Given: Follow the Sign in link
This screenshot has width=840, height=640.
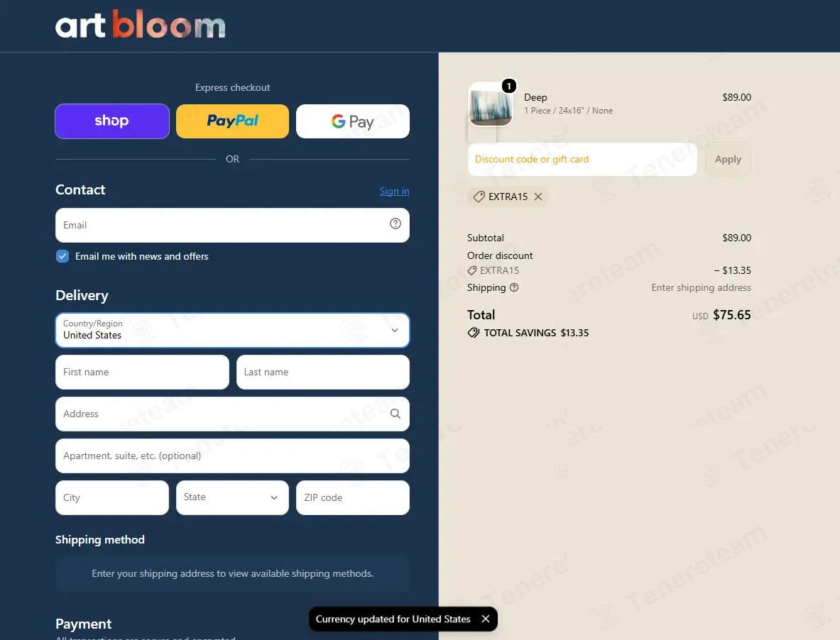Looking at the screenshot, I should point(394,191).
